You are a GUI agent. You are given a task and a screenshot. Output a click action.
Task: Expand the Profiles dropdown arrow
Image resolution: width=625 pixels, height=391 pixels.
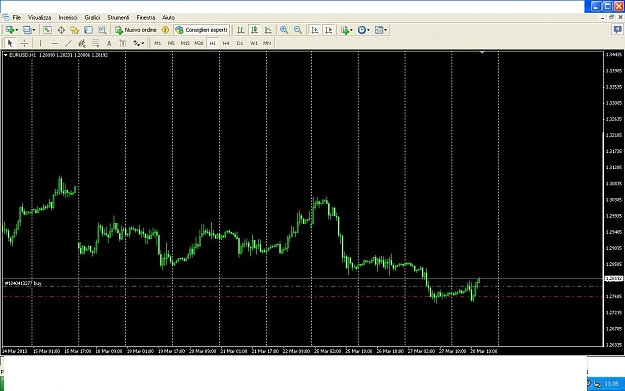(x=34, y=30)
